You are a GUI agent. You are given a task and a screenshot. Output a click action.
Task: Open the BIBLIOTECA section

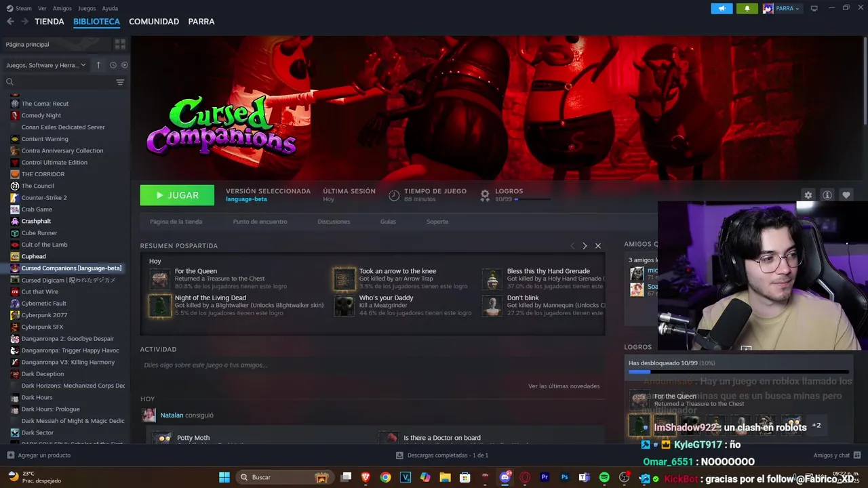click(x=96, y=22)
